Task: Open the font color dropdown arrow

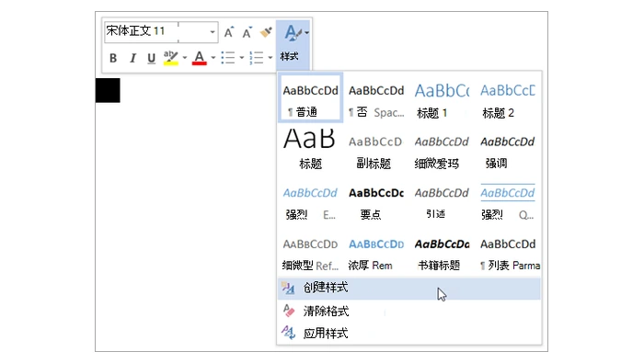Action: pyautogui.click(x=213, y=58)
